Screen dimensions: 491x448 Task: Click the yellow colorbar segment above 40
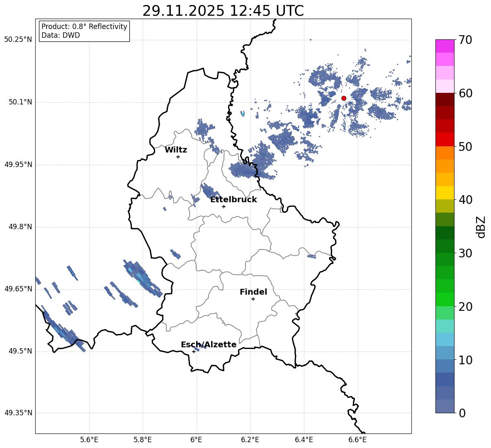(445, 193)
